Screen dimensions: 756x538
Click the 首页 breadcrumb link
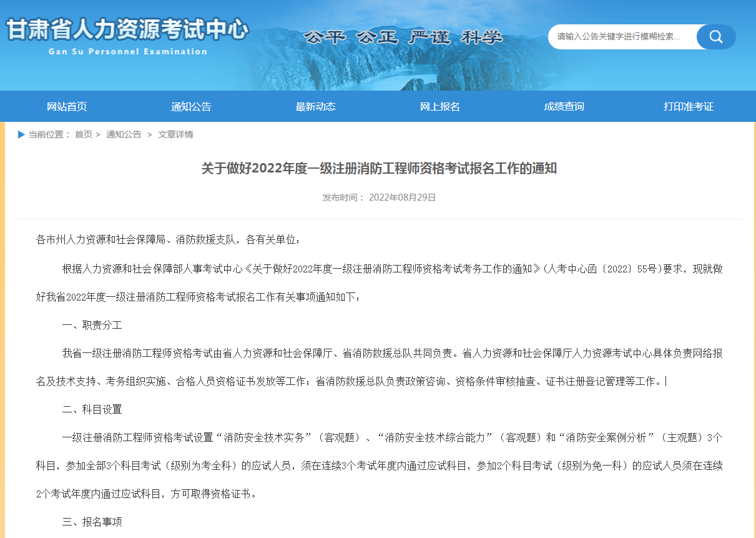tap(83, 134)
